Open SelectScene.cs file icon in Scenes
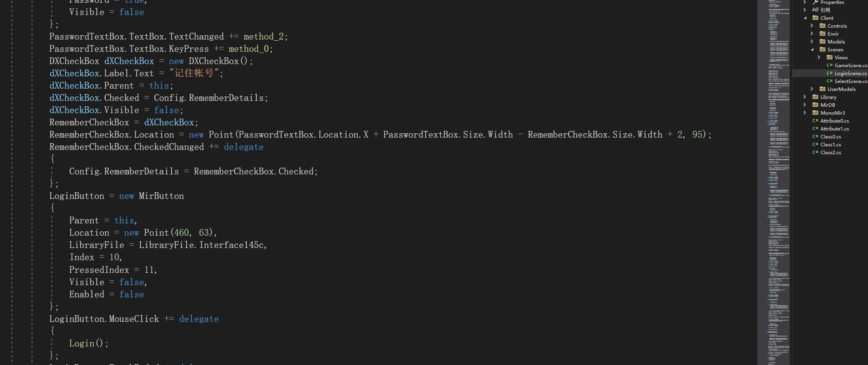This screenshot has width=868, height=365. coord(829,81)
